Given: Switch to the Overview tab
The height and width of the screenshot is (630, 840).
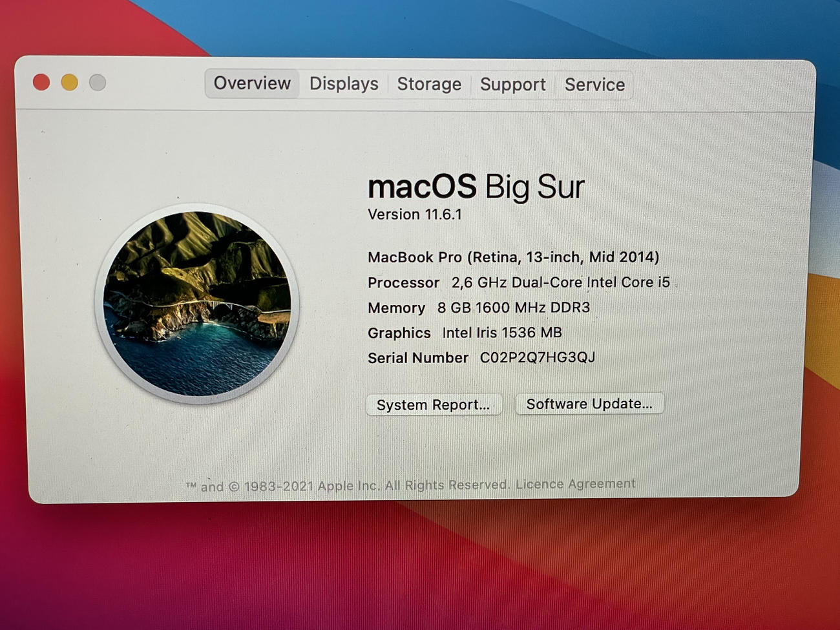Looking at the screenshot, I should click(x=252, y=84).
